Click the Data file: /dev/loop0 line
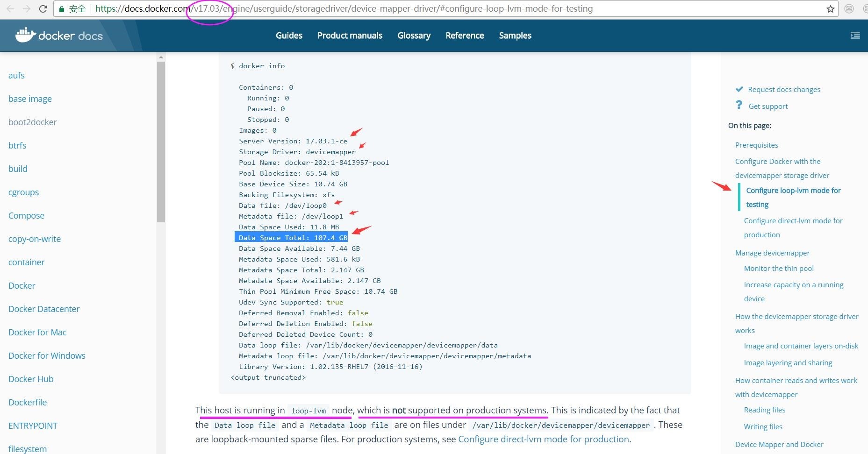868x454 pixels. [283, 206]
